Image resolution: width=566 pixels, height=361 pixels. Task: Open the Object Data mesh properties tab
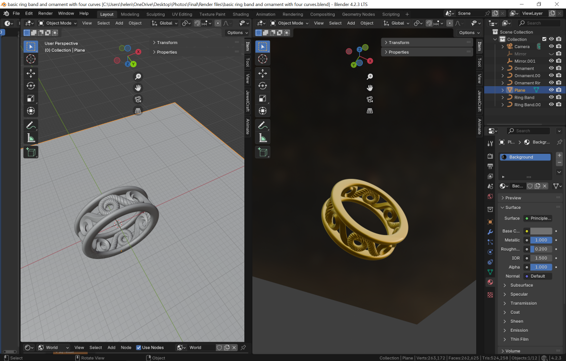(490, 272)
